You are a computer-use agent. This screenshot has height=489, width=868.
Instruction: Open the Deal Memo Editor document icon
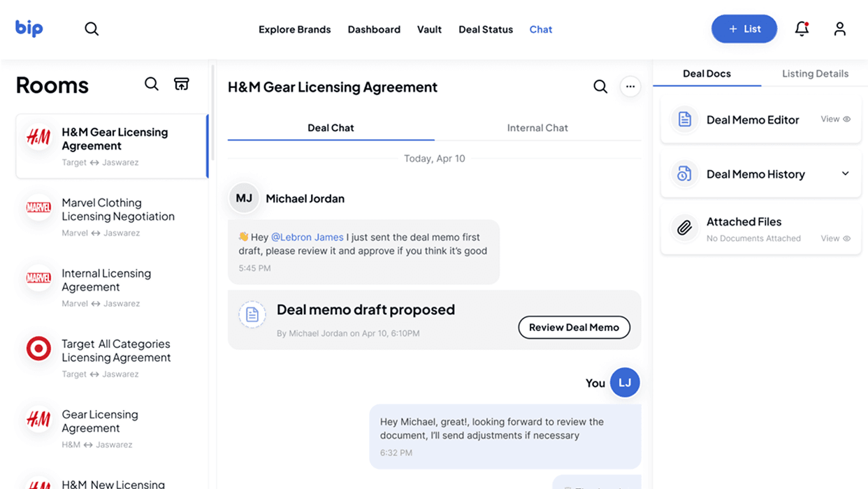[x=683, y=119]
